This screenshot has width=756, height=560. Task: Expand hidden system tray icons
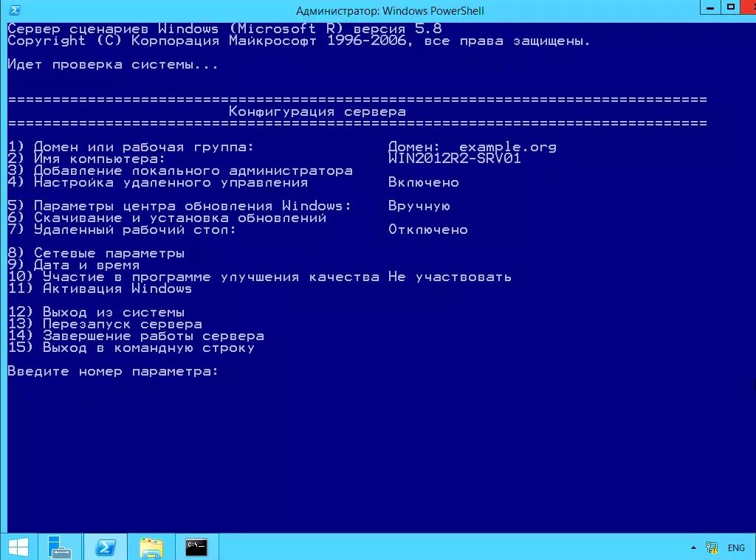coord(693,547)
